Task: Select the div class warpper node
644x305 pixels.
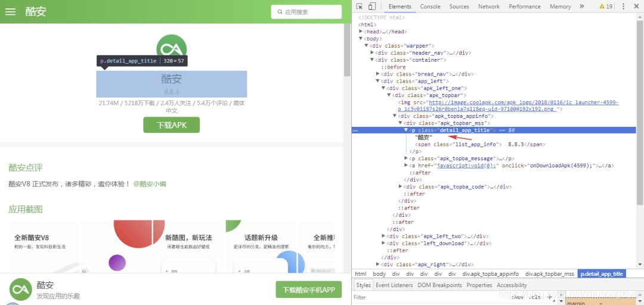Action: (402, 46)
